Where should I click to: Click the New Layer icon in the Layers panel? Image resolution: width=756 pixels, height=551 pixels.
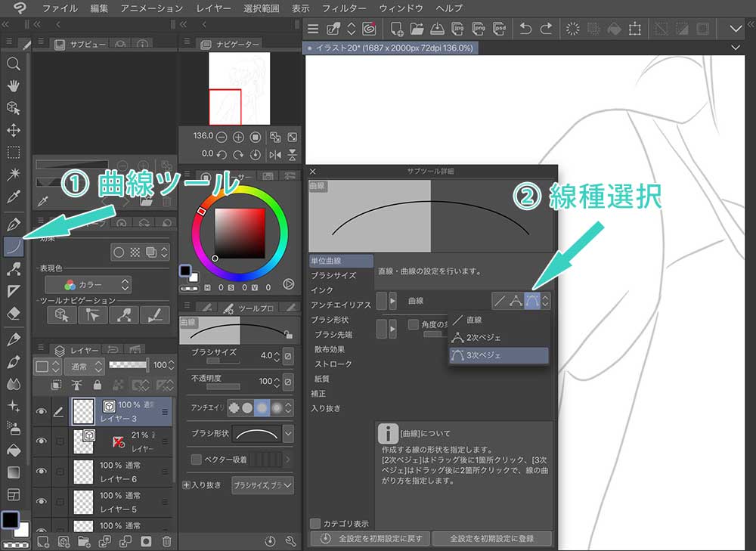coord(44,540)
